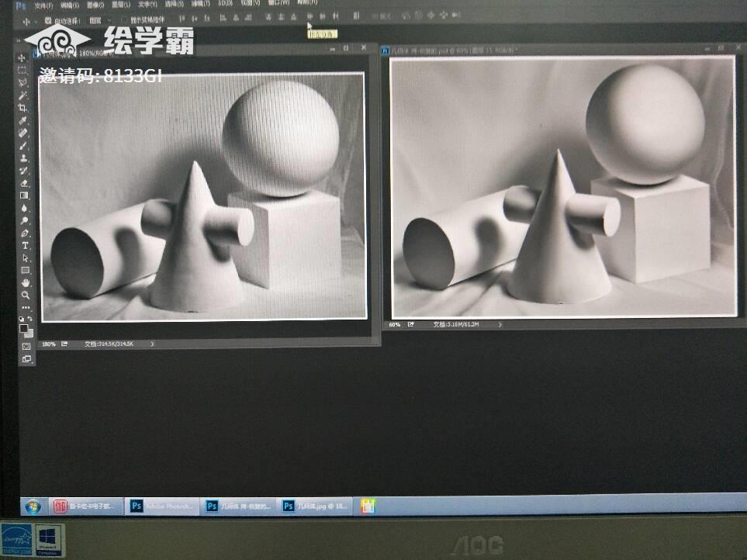Viewport: 747px width, 560px height.
Task: Click the 180% zoom field in left document
Action: point(49,344)
